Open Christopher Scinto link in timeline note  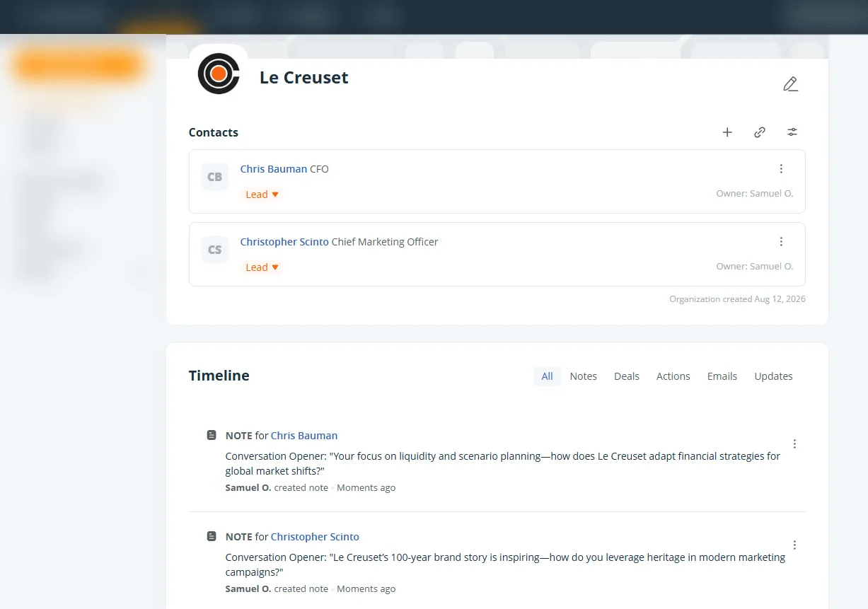click(315, 537)
